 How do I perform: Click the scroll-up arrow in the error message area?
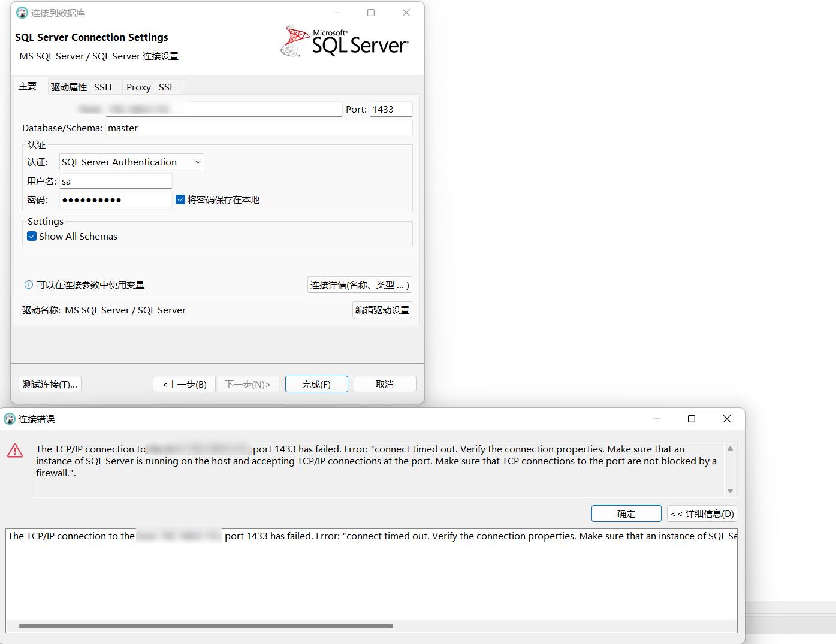[x=730, y=448]
